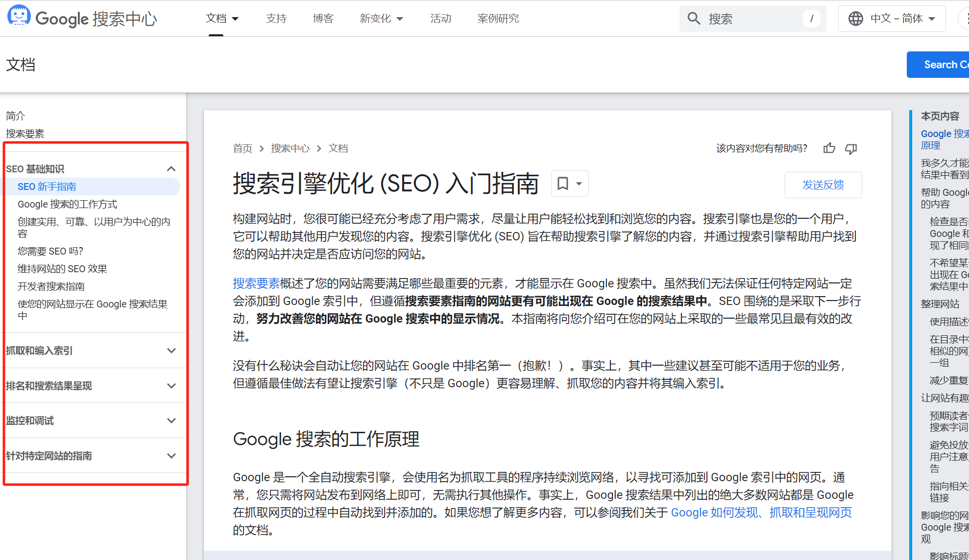Click the thumbs up helpful icon
969x560 pixels.
829,148
